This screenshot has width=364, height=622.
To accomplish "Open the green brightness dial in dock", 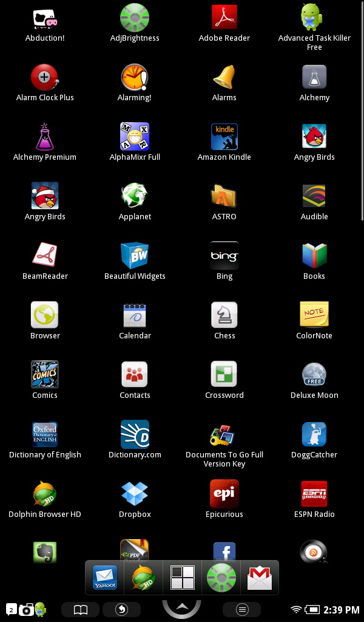I will tap(221, 578).
